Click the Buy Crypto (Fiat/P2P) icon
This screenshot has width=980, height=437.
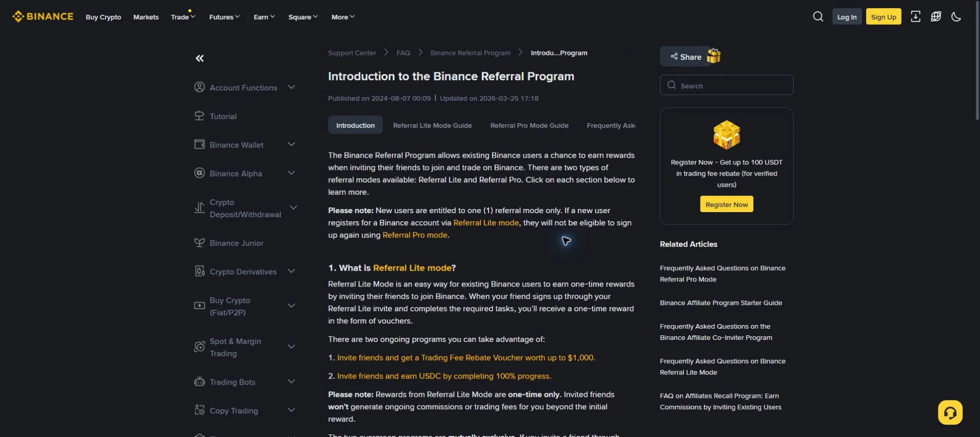click(x=200, y=306)
